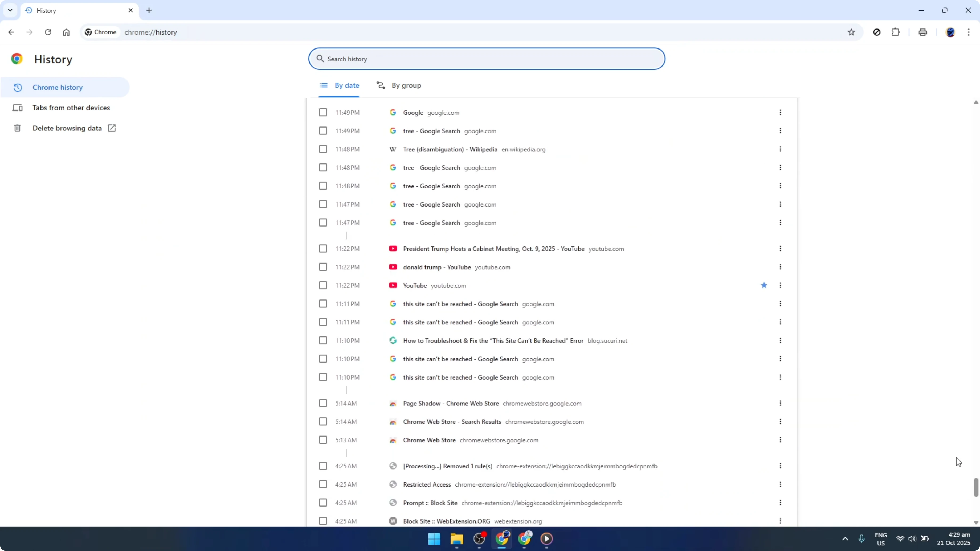
Task: Go back to the previous page
Action: click(11, 32)
